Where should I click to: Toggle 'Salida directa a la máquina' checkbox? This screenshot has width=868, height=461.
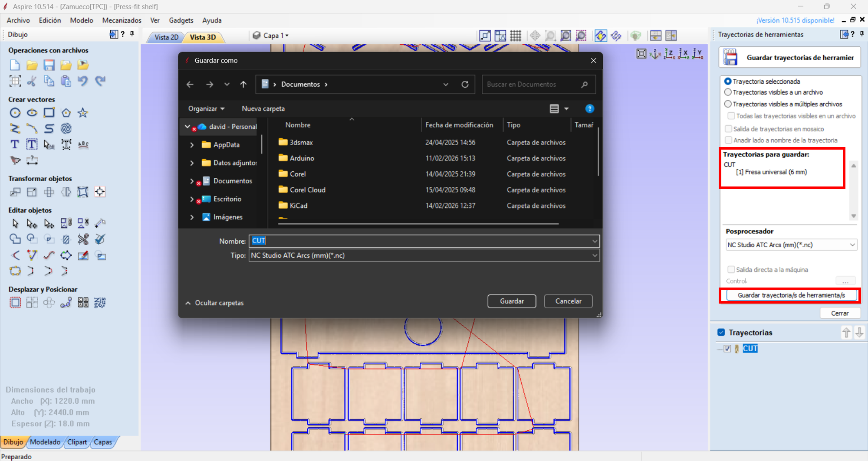pos(731,270)
